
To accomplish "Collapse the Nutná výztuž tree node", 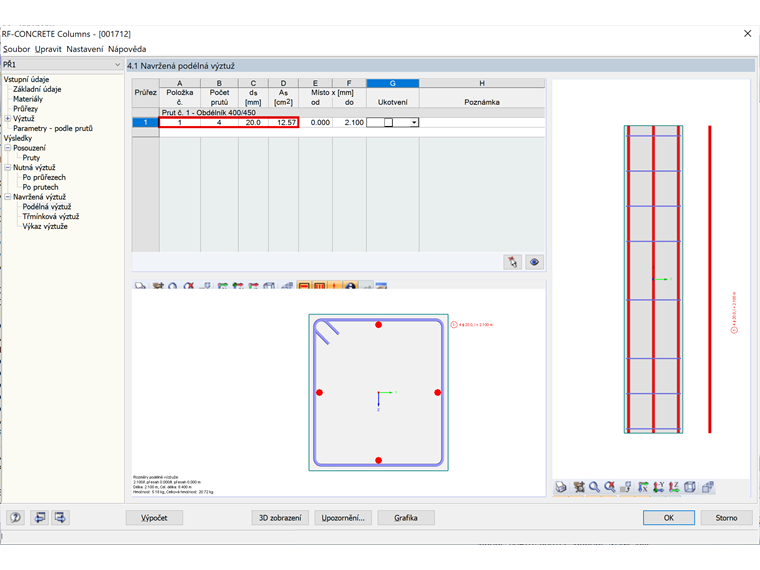I will (7, 167).
